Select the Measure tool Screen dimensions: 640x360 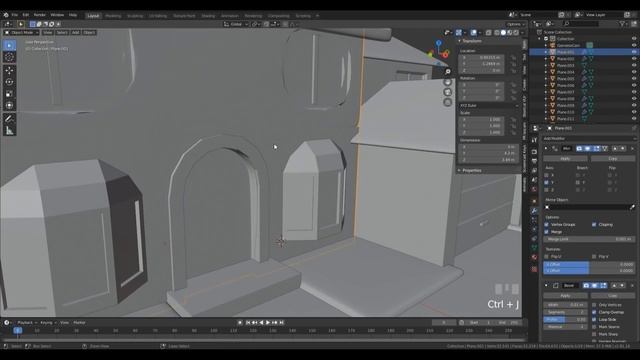[9, 131]
